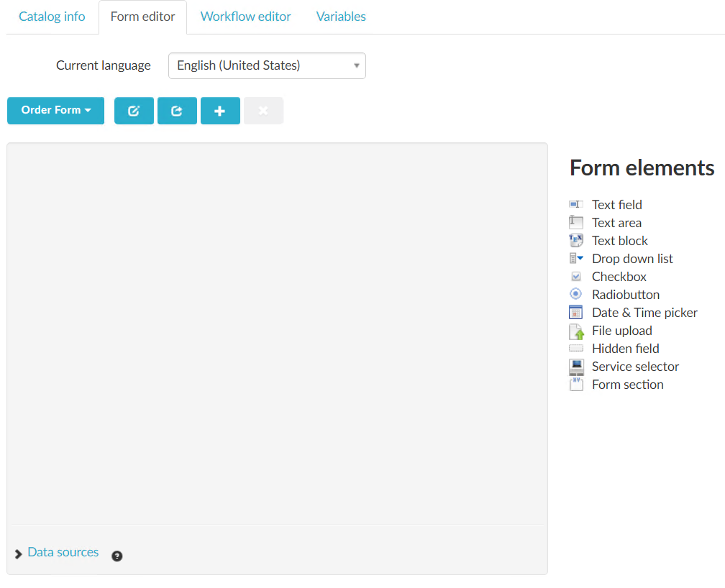
Task: Choose the File upload form element
Action: (621, 331)
